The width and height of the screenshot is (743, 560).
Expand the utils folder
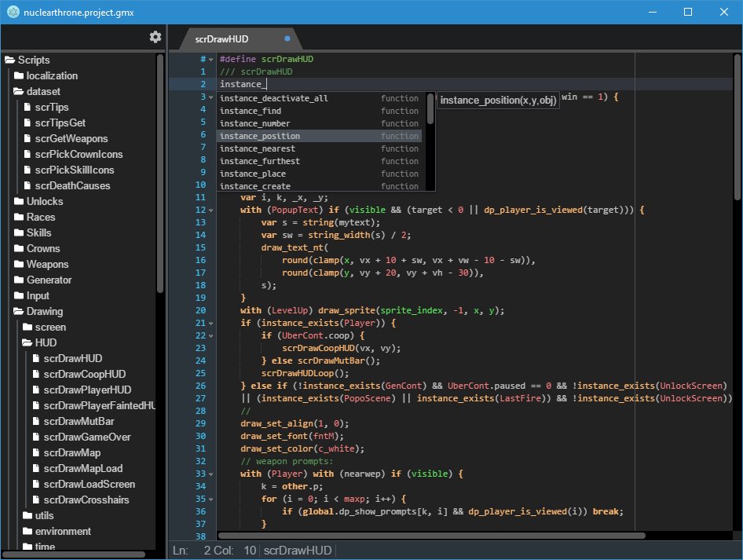tap(38, 515)
